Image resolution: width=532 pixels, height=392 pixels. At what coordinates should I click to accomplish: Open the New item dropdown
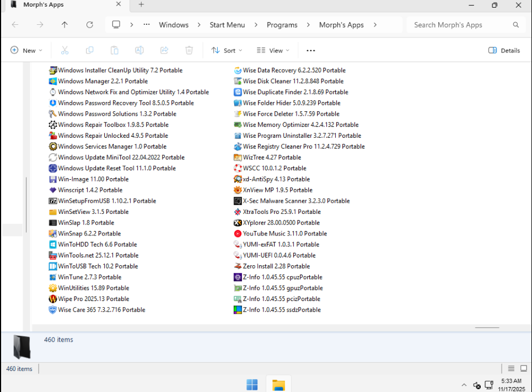coord(26,50)
